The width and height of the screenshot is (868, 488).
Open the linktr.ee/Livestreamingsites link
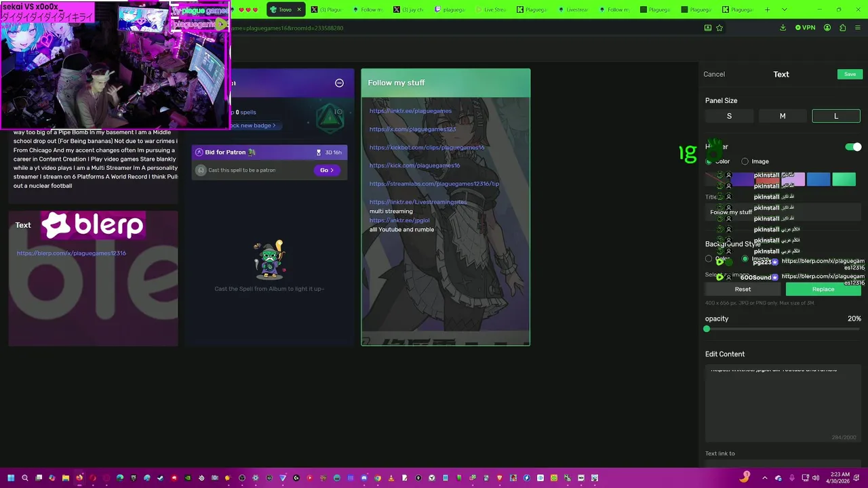click(x=418, y=202)
